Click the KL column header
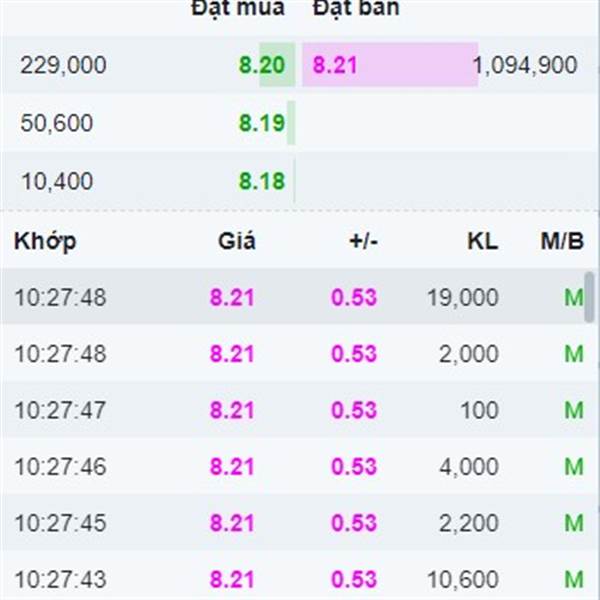Screen dimensions: 600x600 coord(483,241)
